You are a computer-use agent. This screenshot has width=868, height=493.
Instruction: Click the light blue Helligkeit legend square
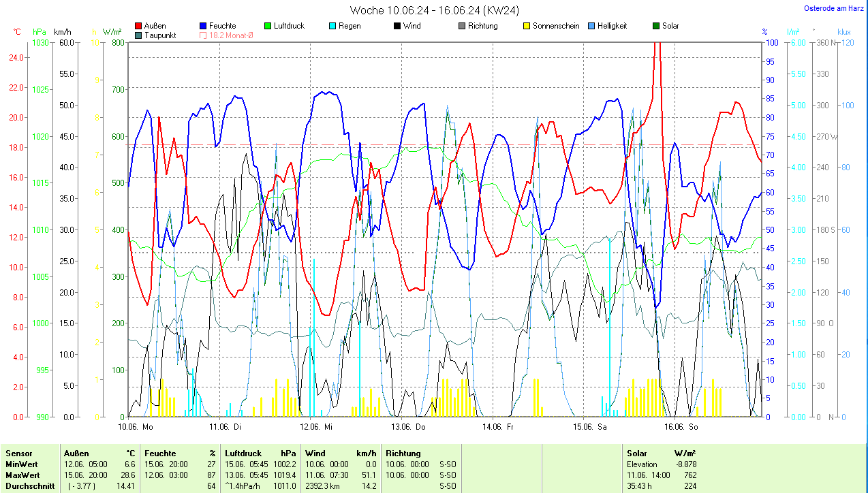tap(591, 26)
